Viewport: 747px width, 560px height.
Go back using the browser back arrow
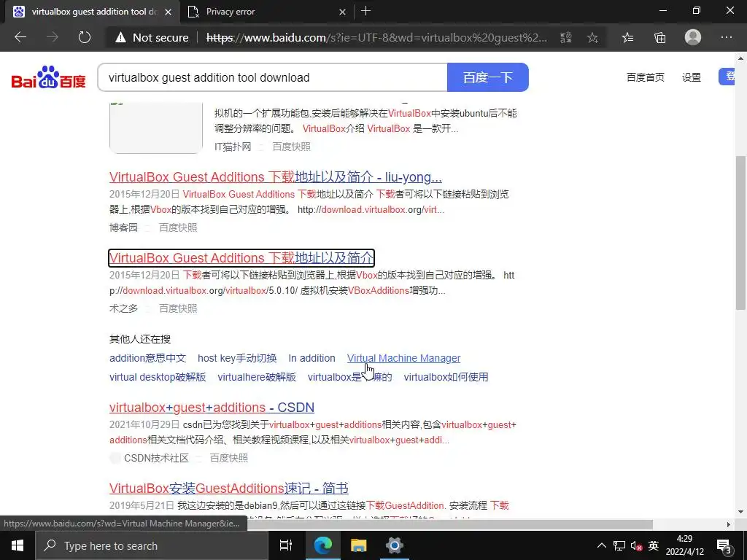[20, 37]
